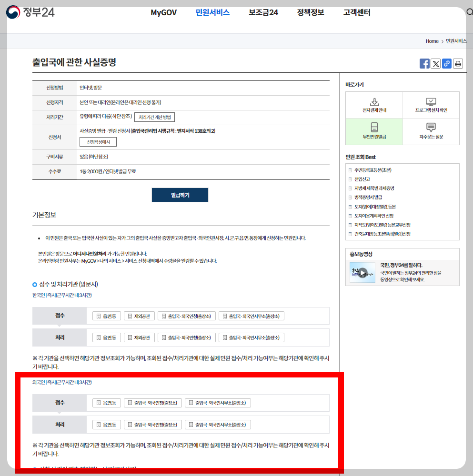Image resolution: width=473 pixels, height=476 pixels.
Task: Click 접수 및 처리기관 (방문시) heading
Action: tap(69, 285)
